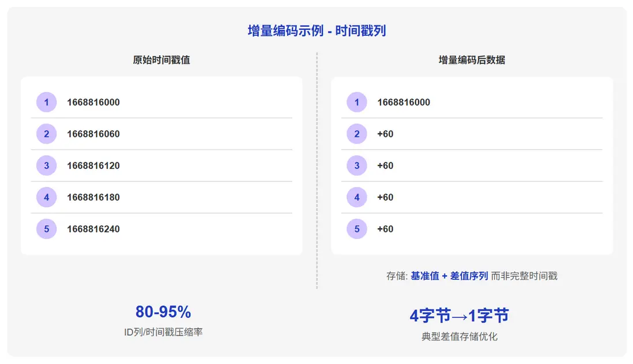This screenshot has height=364, width=633.
Task: Select the 原始时间戳值 column heading
Action: (x=161, y=60)
